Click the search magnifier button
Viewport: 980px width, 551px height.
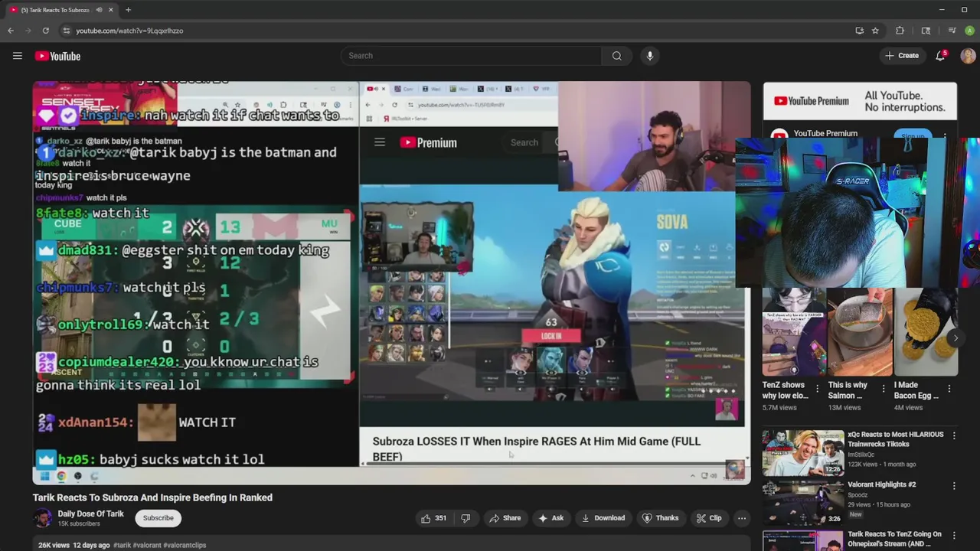pos(616,56)
